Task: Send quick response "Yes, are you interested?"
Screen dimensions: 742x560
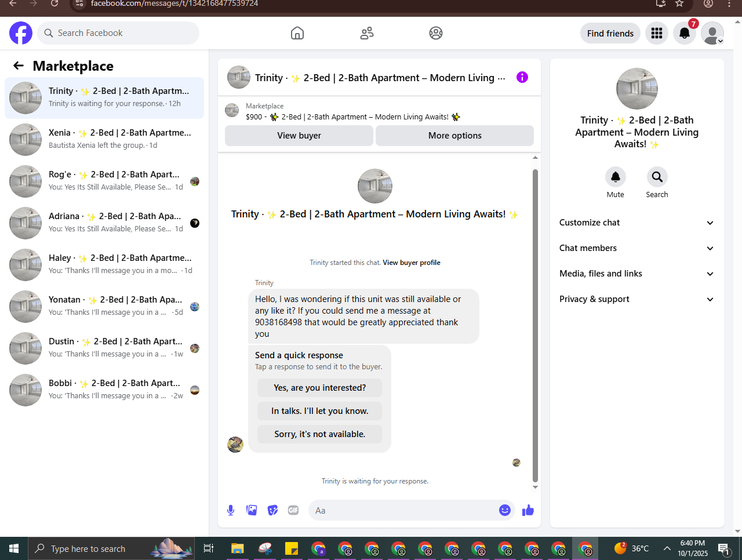Action: 319,388
